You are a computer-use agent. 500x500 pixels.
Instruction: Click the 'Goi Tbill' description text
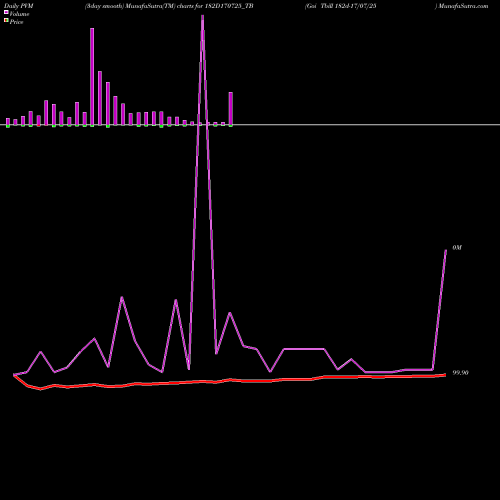341,6
